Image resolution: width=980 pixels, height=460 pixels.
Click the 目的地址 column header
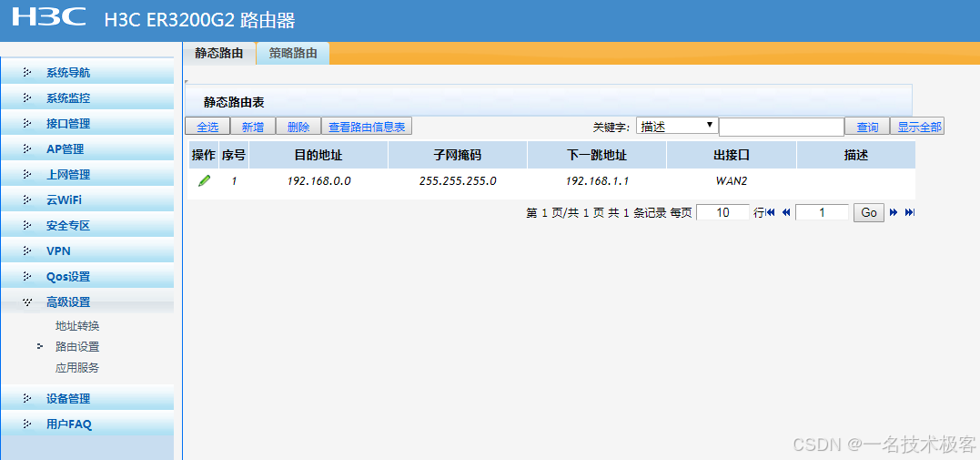click(318, 155)
